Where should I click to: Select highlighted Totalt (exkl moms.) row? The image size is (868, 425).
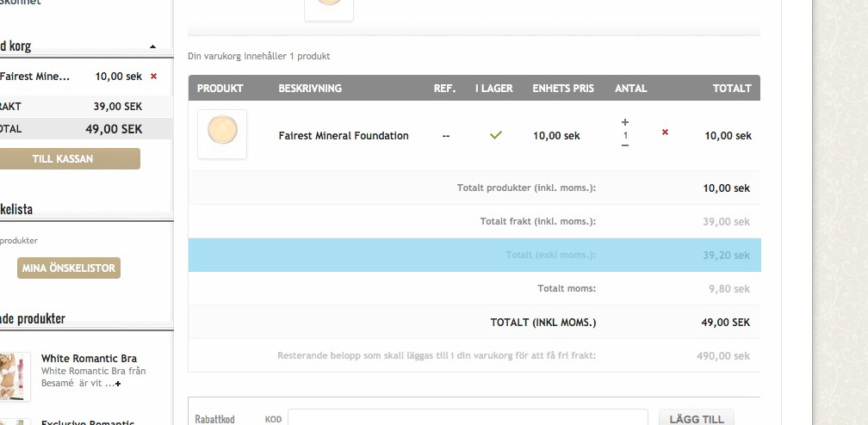474,256
